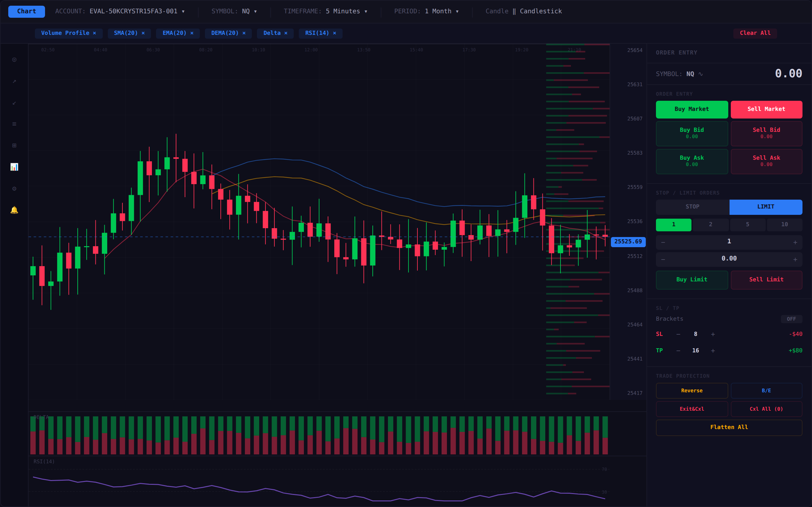Open chart settings via the gear icon
This screenshot has width=812, height=507.
(x=14, y=188)
